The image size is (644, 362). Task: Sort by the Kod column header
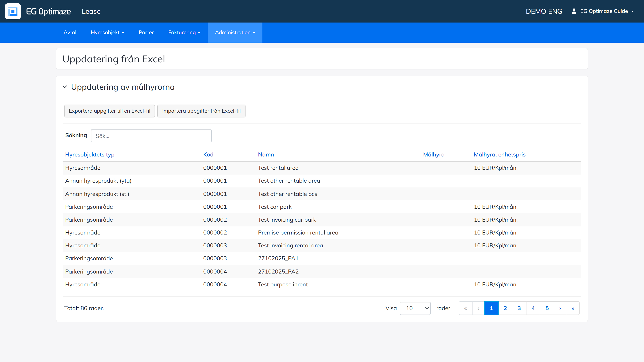[208, 154]
